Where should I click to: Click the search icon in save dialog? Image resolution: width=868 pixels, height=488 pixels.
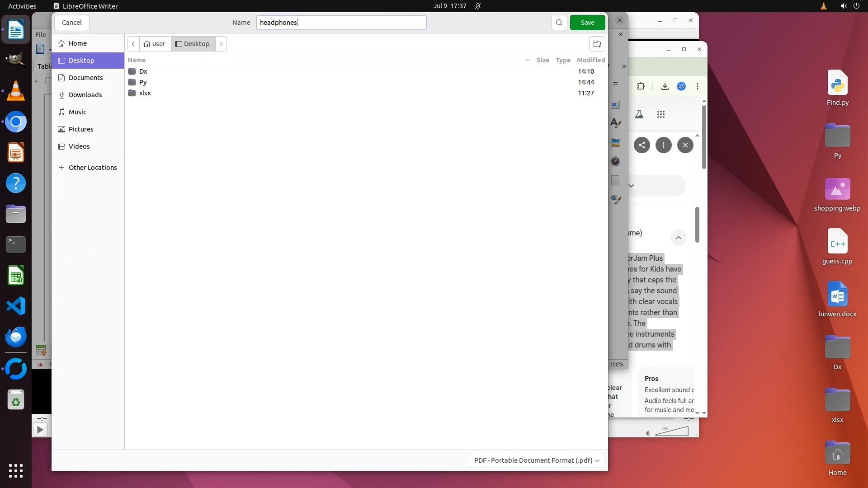click(559, 23)
